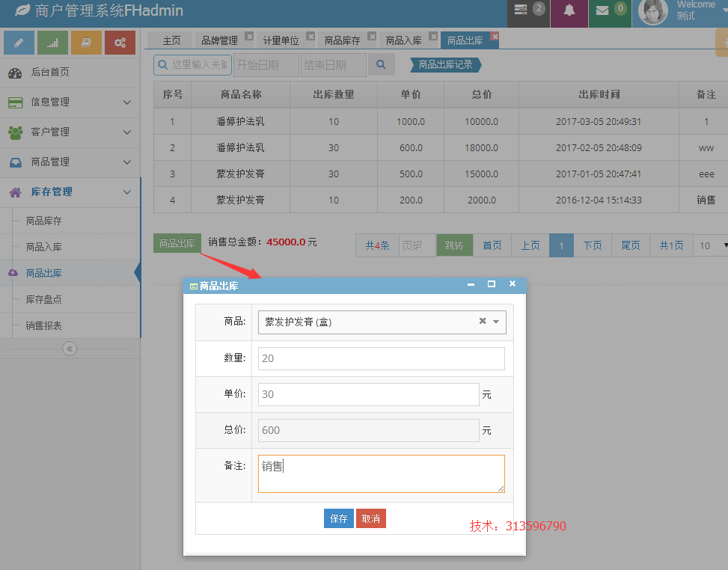728x570 pixels.
Task: Click the 备注 remarks textarea
Action: 381,474
